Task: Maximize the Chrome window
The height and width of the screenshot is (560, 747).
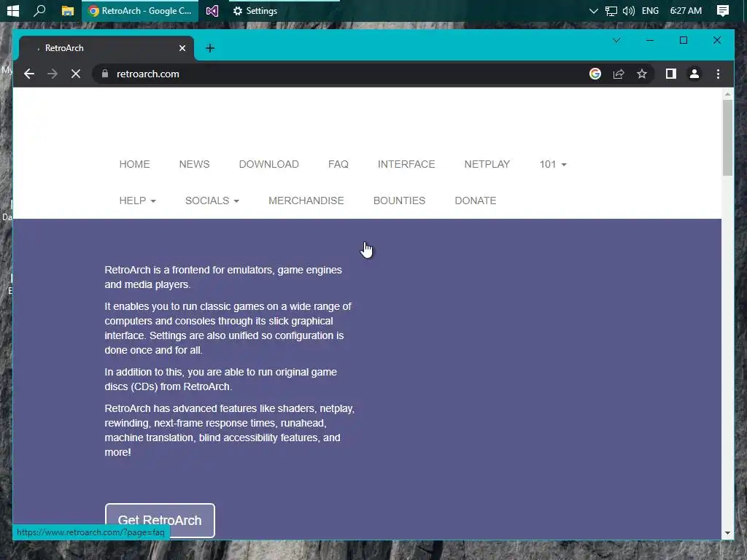Action: [x=683, y=41]
